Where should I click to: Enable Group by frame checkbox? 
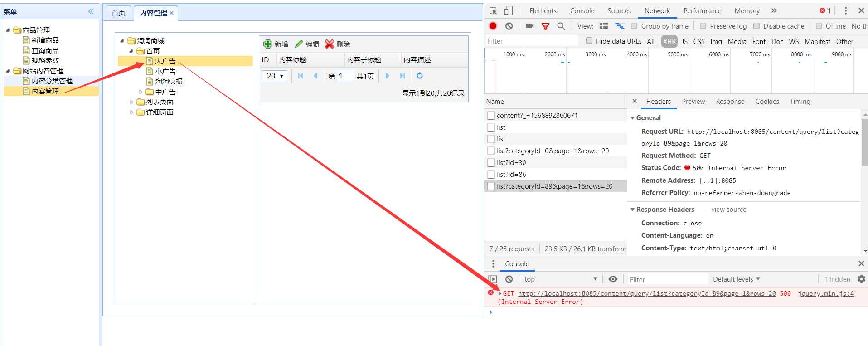(634, 26)
